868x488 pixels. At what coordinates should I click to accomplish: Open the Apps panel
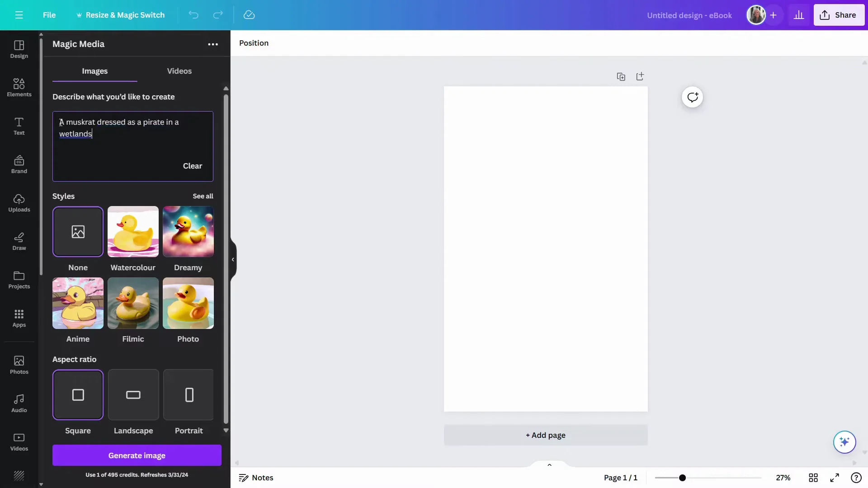(19, 319)
